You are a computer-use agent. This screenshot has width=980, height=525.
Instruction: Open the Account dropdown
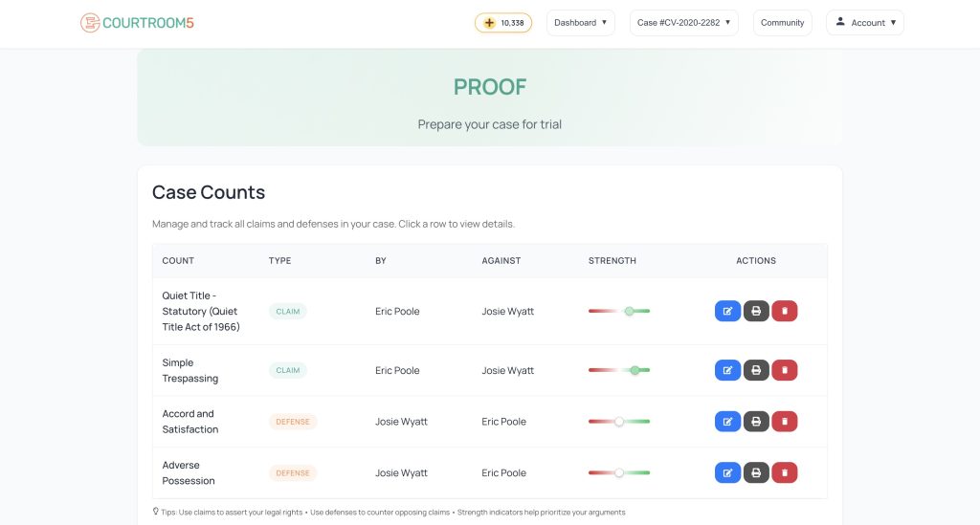click(865, 23)
